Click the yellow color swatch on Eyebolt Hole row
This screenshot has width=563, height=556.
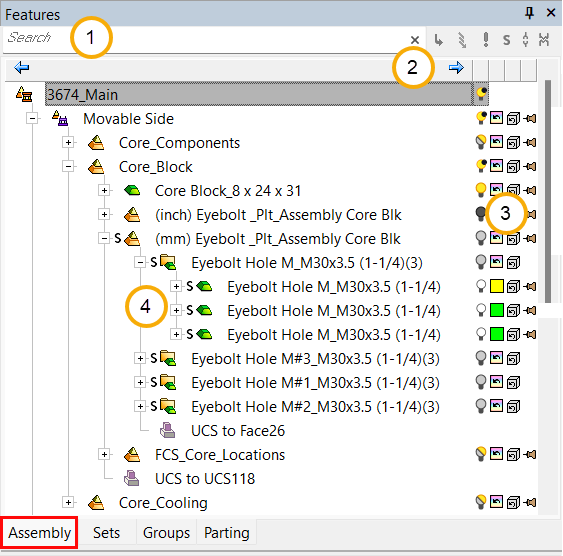coord(497,286)
